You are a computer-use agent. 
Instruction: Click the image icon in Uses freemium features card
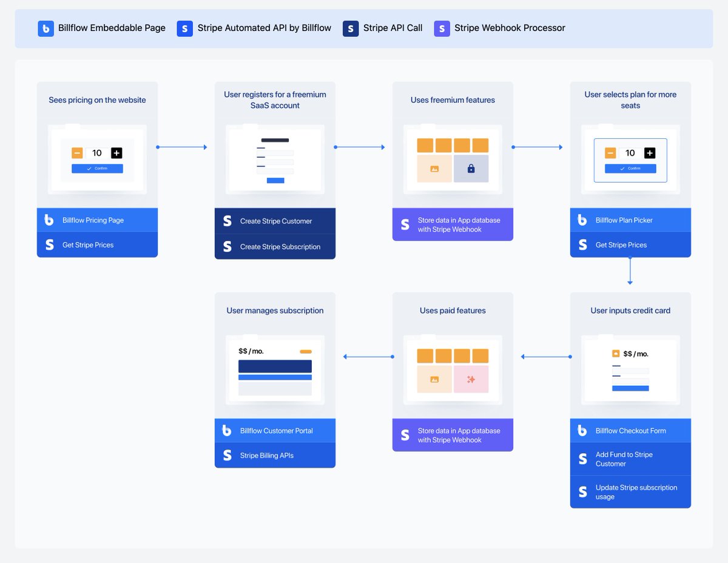tap(434, 169)
